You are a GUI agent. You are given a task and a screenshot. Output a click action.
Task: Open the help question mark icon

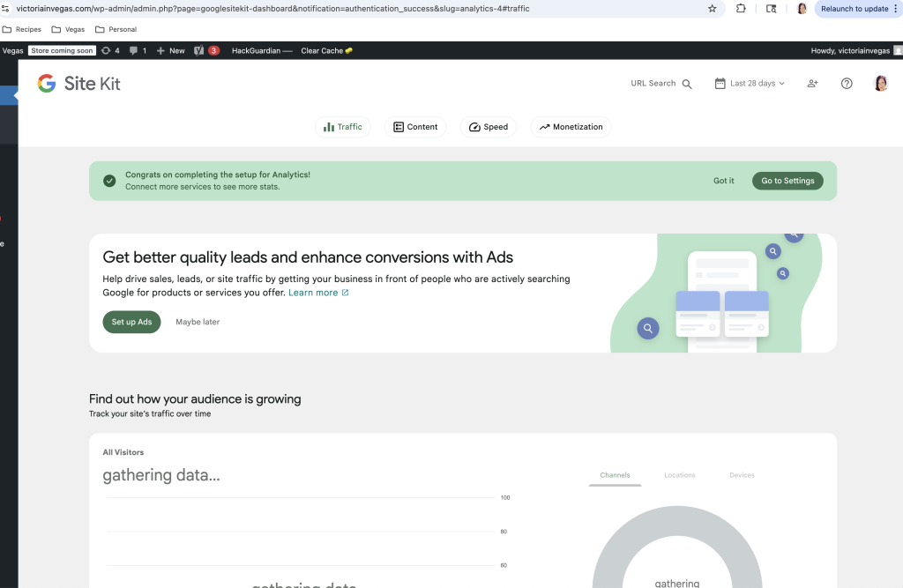click(x=847, y=84)
